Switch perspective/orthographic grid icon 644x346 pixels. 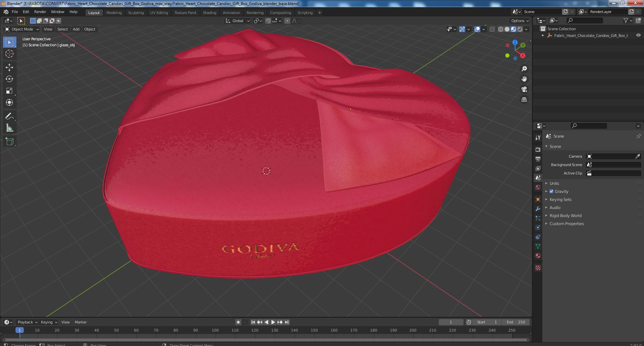pyautogui.click(x=524, y=100)
